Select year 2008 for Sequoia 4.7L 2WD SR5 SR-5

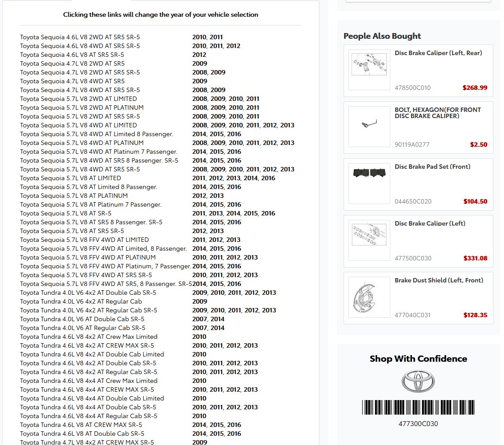(200, 72)
